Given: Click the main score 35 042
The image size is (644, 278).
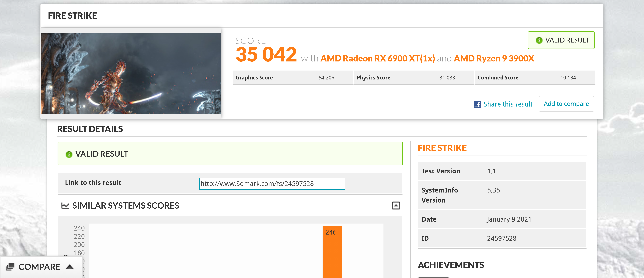Looking at the screenshot, I should (x=266, y=54).
